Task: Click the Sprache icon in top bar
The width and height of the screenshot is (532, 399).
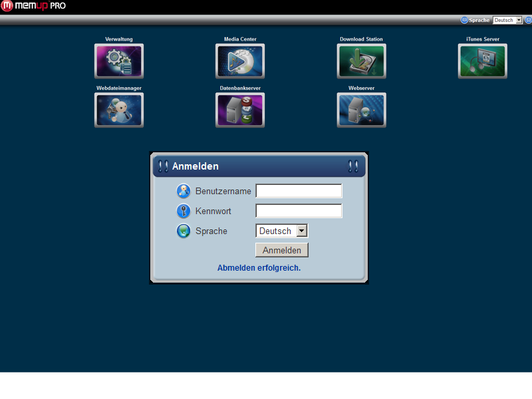Action: 464,20
